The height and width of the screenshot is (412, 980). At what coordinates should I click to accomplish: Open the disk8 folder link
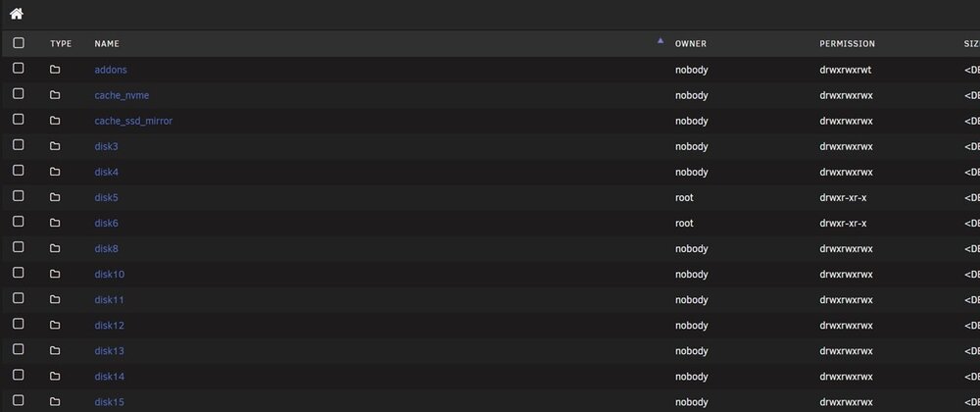click(106, 249)
